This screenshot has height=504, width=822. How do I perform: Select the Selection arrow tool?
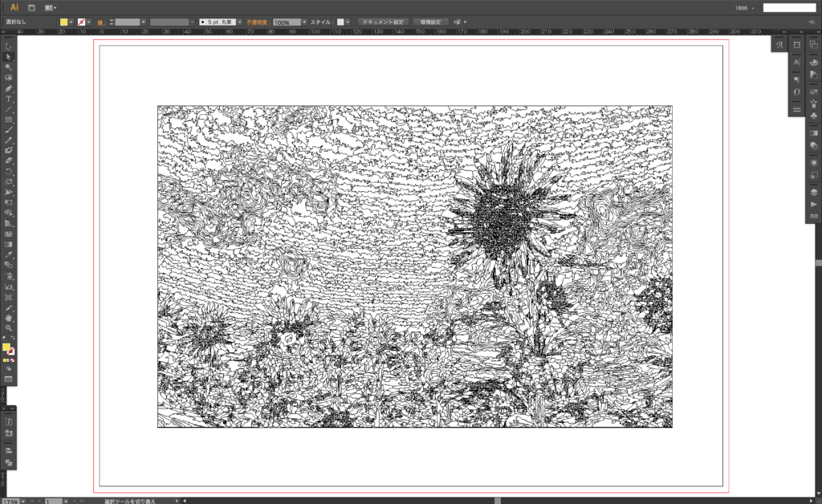pos(9,47)
